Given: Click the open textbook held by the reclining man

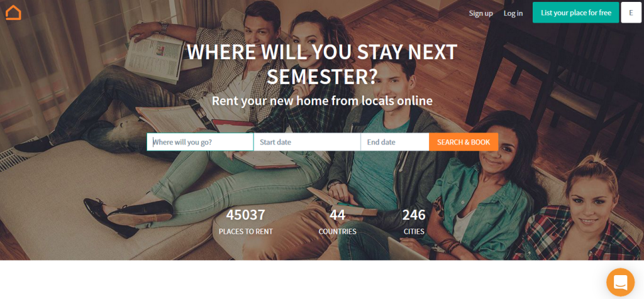Looking at the screenshot, I should (x=154, y=57).
